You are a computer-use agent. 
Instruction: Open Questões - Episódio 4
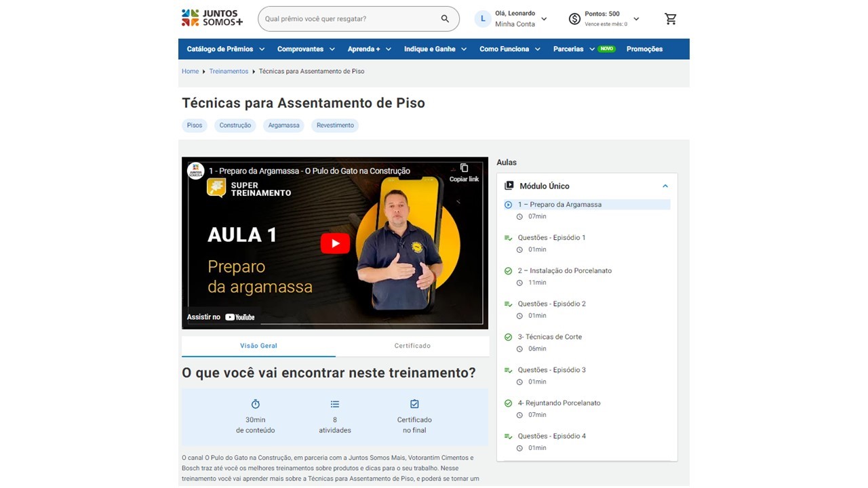tap(552, 436)
